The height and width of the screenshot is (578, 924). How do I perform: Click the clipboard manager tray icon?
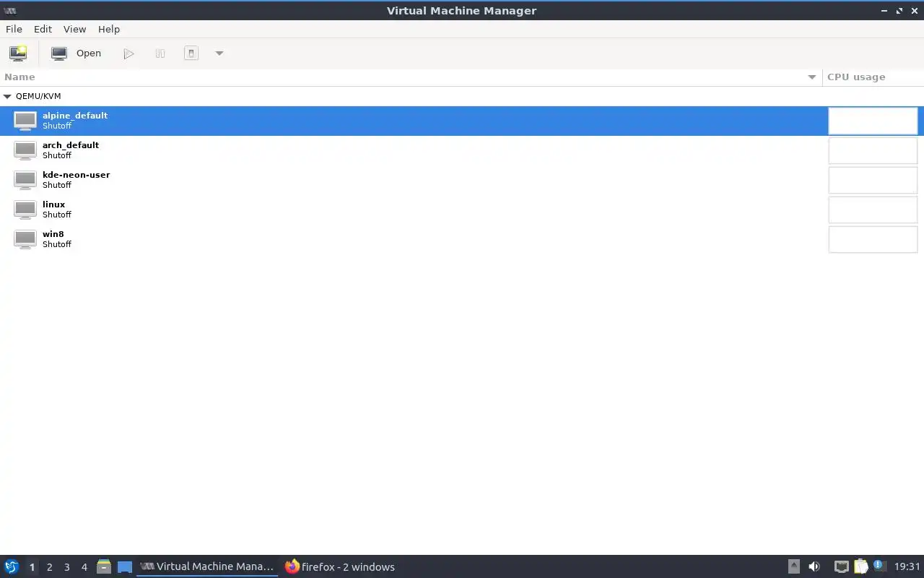[860, 566]
